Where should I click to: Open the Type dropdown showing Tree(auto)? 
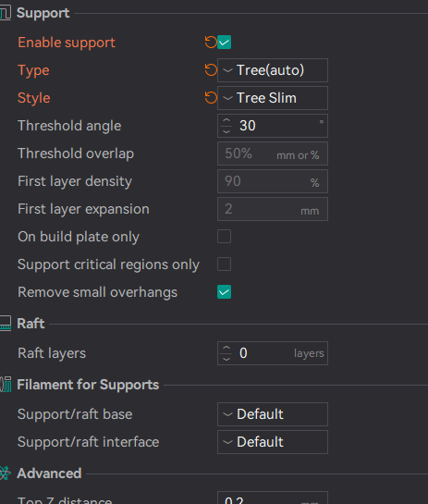(x=273, y=70)
